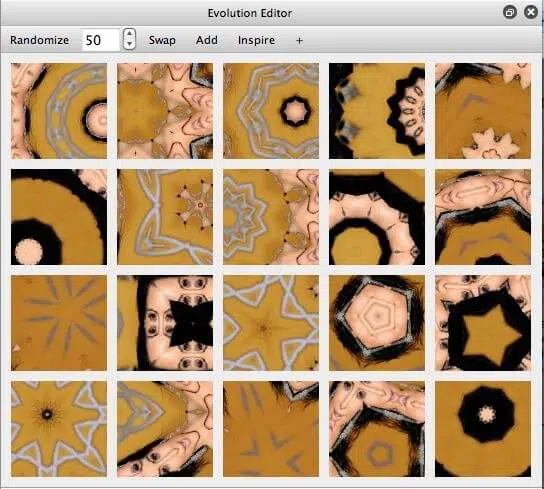544x489 pixels.
Task: Select thumbnail with gold star in black
Action: [x=483, y=323]
